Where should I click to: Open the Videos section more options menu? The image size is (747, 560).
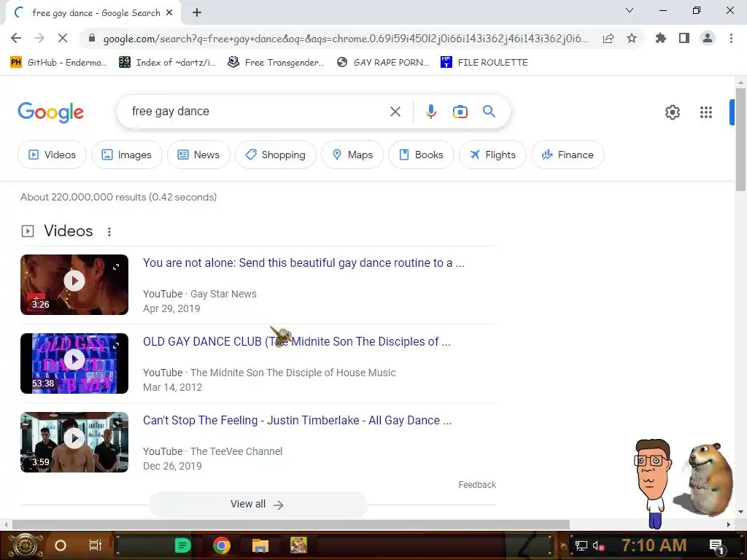pyautogui.click(x=109, y=231)
